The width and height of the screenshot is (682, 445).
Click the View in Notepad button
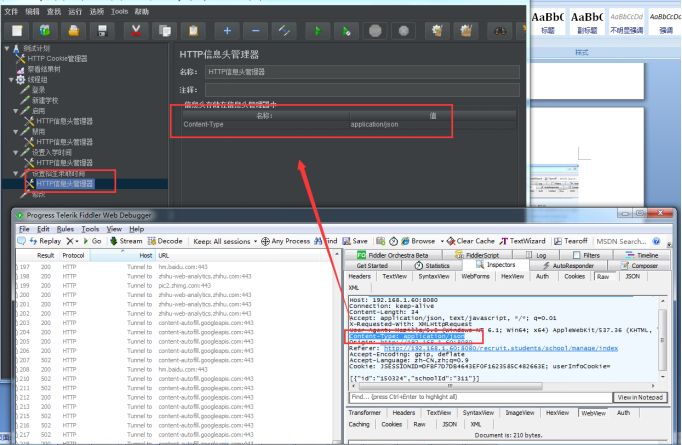(x=640, y=397)
